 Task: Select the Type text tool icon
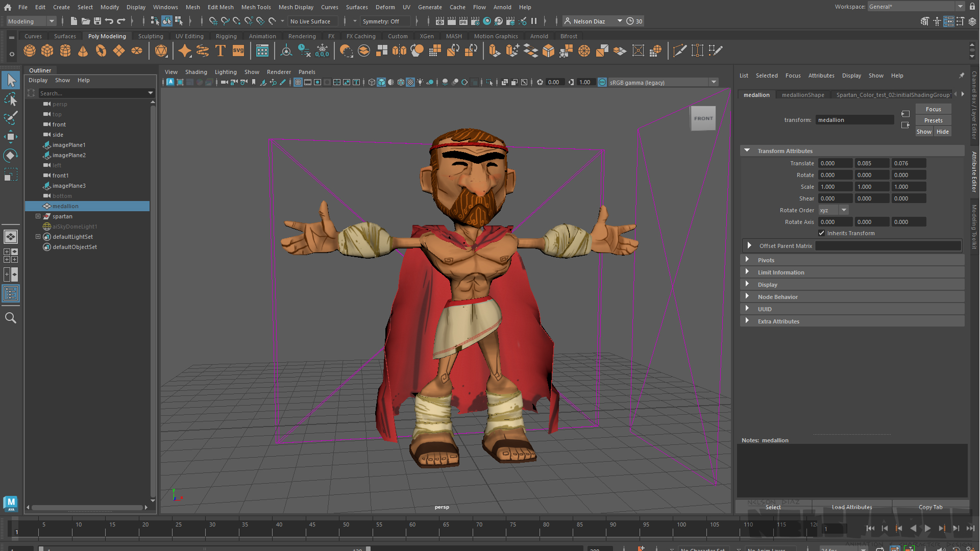[x=220, y=51]
